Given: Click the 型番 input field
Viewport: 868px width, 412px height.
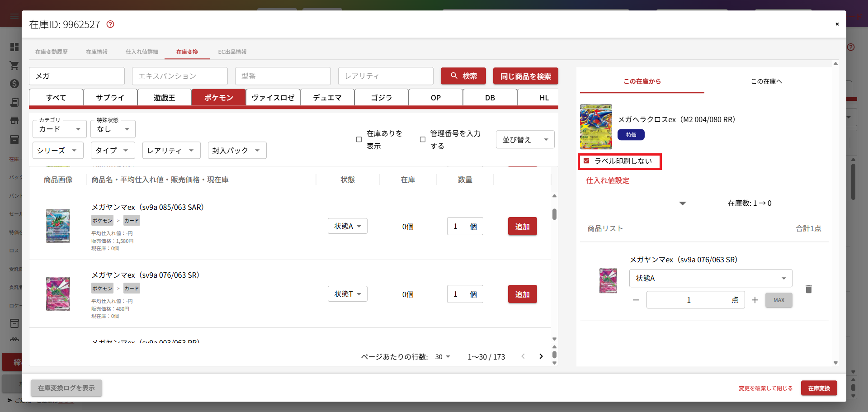Looking at the screenshot, I should (x=283, y=76).
